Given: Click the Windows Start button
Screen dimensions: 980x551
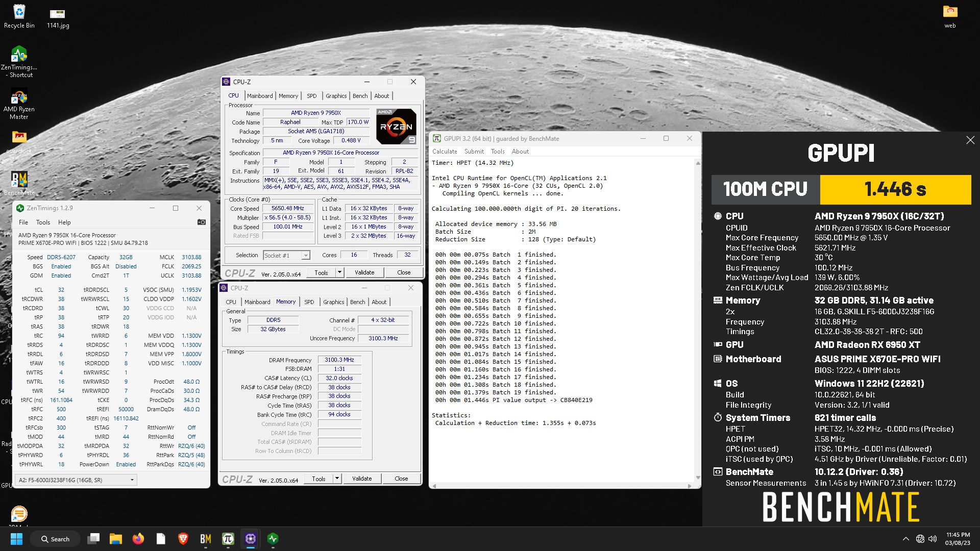Looking at the screenshot, I should click(16, 539).
